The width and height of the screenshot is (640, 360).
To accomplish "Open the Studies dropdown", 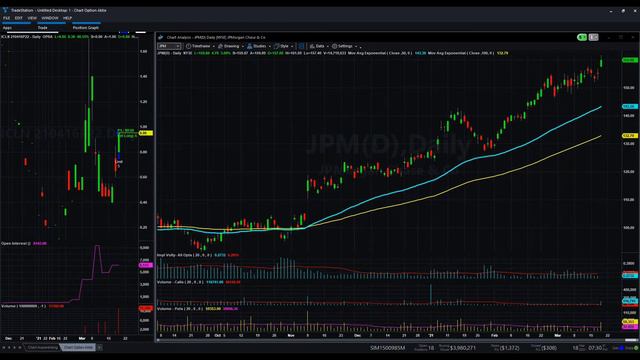I will (x=259, y=46).
